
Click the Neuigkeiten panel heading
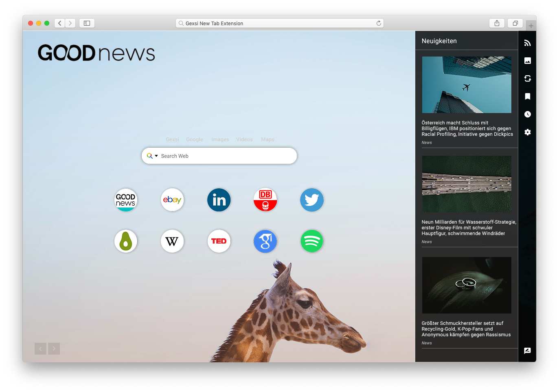(x=439, y=41)
